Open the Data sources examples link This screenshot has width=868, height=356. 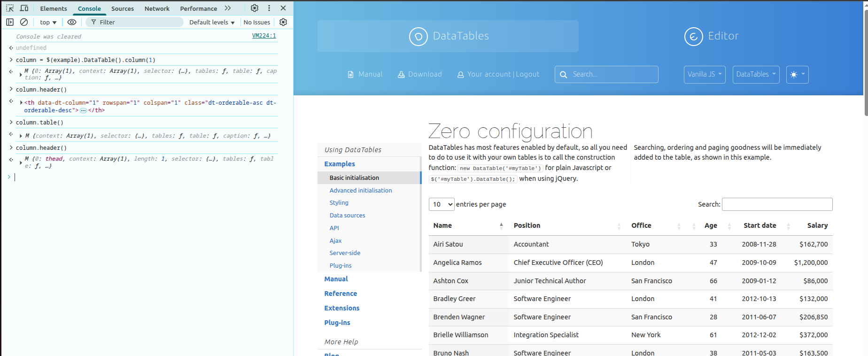(x=347, y=215)
